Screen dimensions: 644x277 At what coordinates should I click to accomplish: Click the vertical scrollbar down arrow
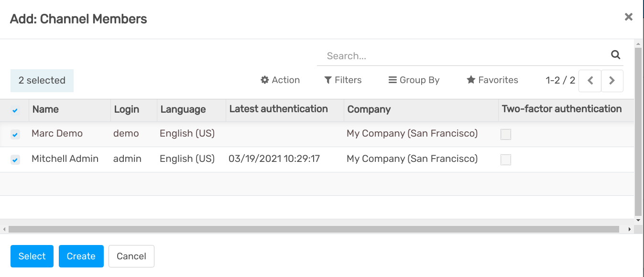point(638,220)
